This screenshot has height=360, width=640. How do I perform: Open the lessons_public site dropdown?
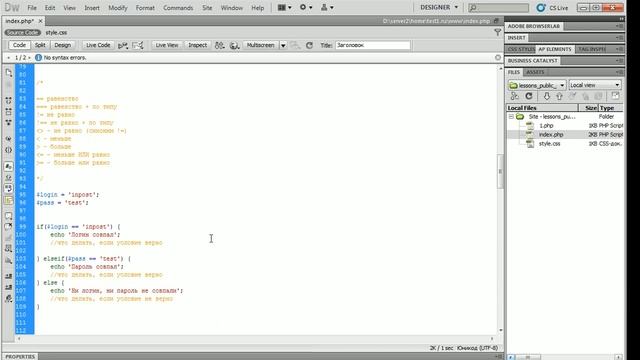pyautogui.click(x=537, y=85)
